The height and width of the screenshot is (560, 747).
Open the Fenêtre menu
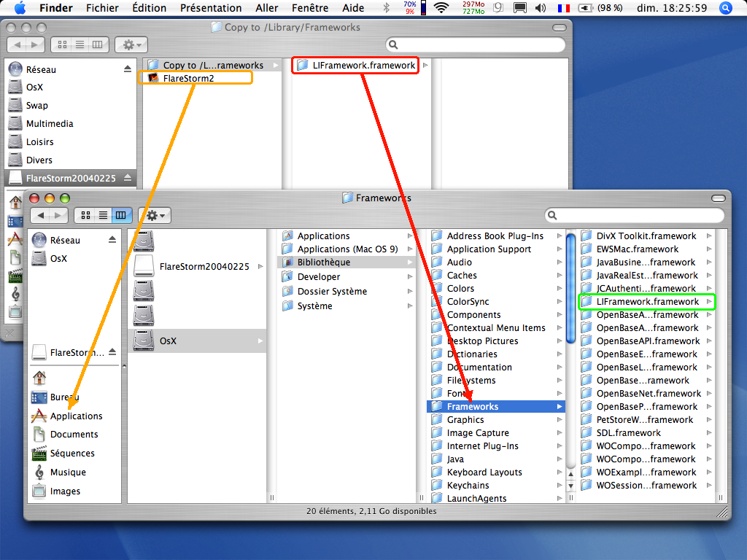(x=309, y=7)
